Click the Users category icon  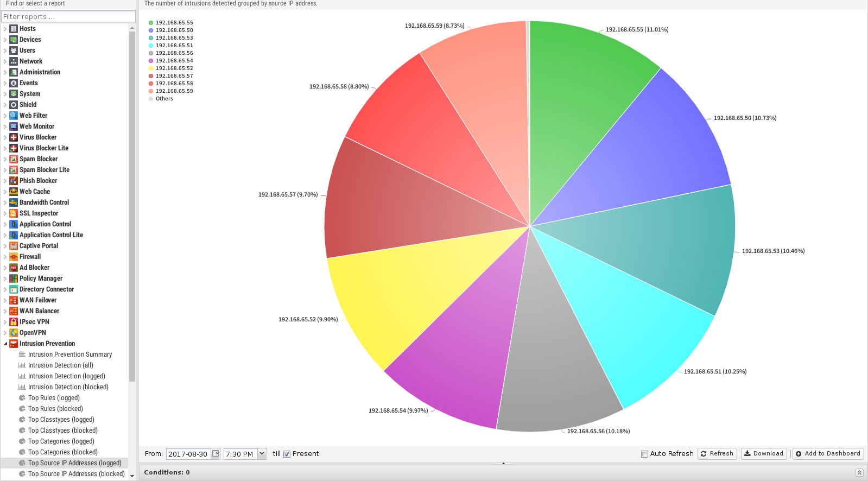[x=14, y=50]
